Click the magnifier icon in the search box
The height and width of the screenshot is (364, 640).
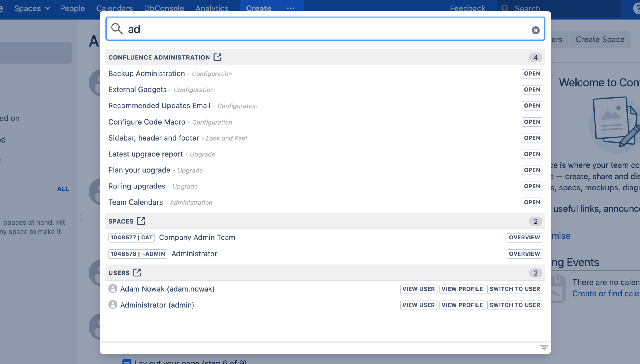point(117,29)
